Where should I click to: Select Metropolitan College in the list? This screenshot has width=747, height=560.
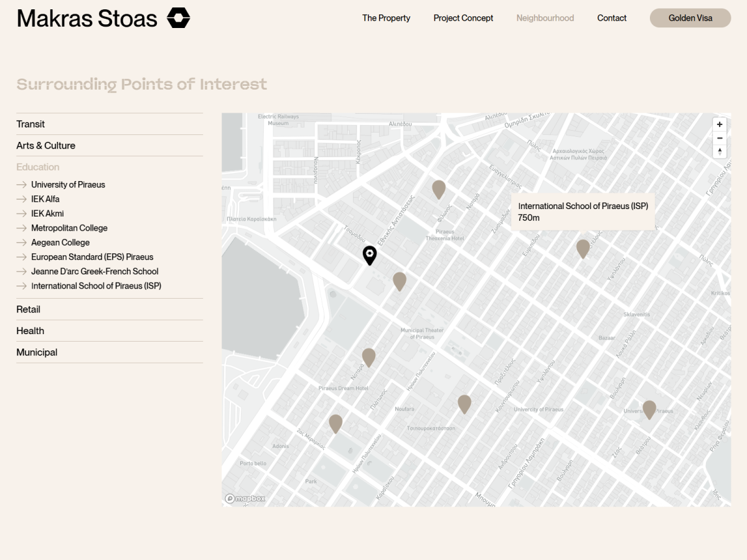[69, 228]
